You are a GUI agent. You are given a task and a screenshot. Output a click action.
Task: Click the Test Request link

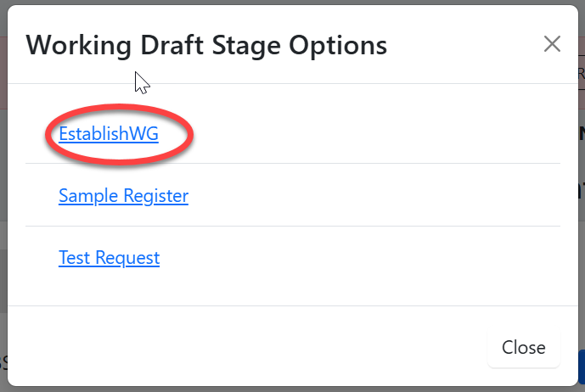pyautogui.click(x=109, y=257)
